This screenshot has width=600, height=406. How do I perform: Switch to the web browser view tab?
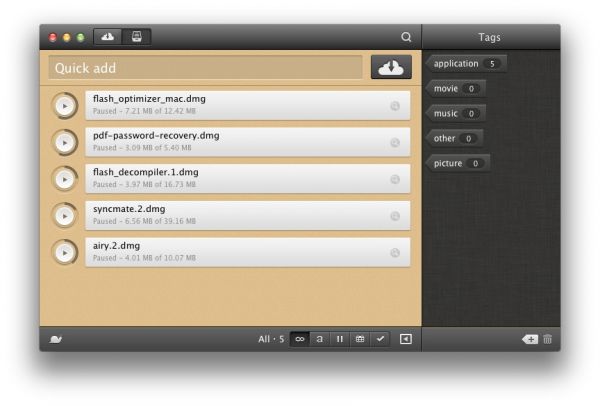click(137, 37)
